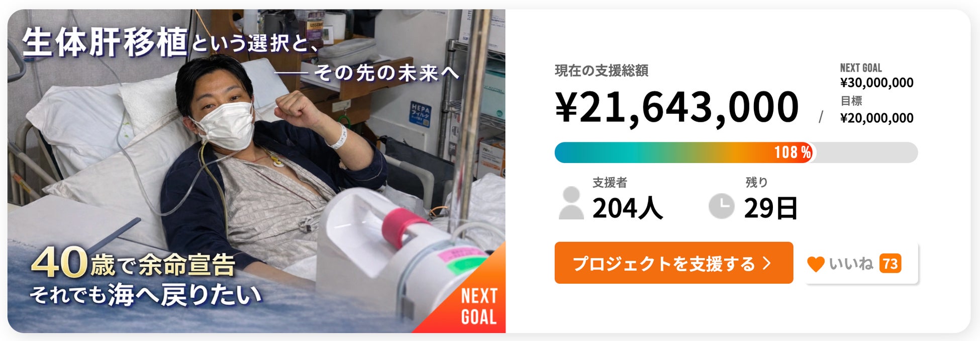This screenshot has width=980, height=341.
Task: Click the 73 likes count badge
Action: (x=890, y=264)
